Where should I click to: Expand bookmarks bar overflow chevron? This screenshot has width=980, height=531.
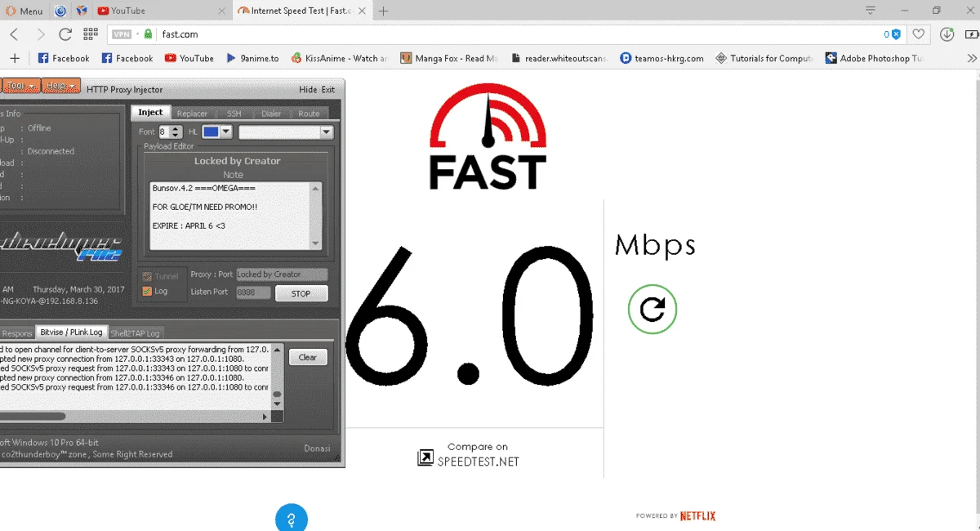(x=971, y=58)
